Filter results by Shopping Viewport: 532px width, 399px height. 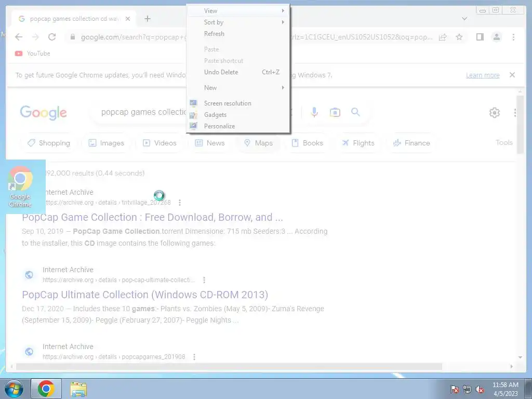tap(49, 143)
